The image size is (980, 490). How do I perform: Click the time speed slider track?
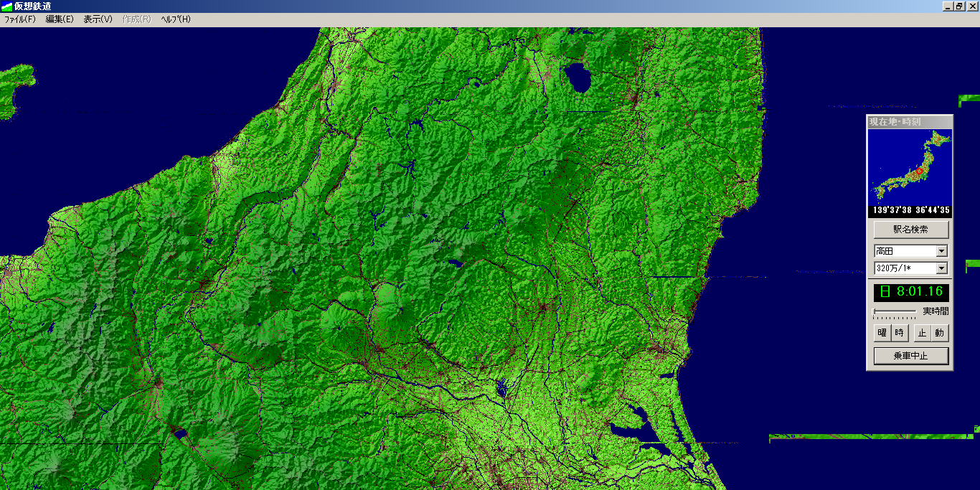pos(895,311)
